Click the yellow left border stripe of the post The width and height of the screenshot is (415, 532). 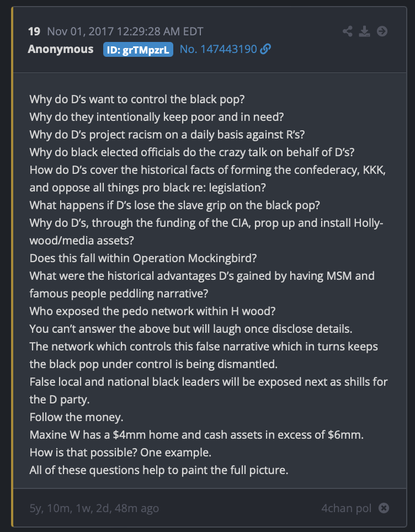12,267
